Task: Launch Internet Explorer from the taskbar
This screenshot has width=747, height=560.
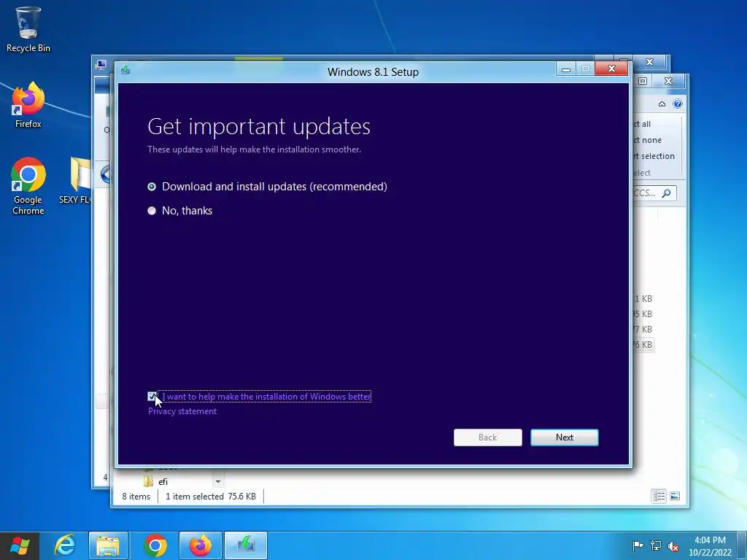Action: click(x=65, y=545)
